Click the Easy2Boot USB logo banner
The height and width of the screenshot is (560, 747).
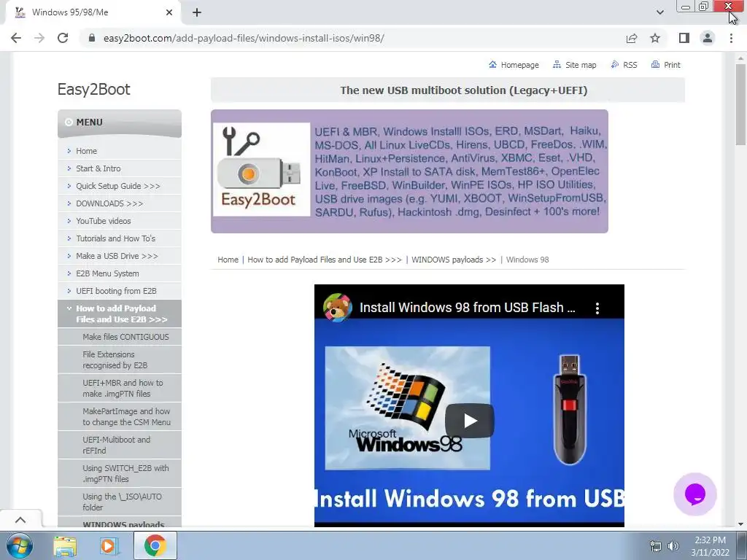click(409, 171)
